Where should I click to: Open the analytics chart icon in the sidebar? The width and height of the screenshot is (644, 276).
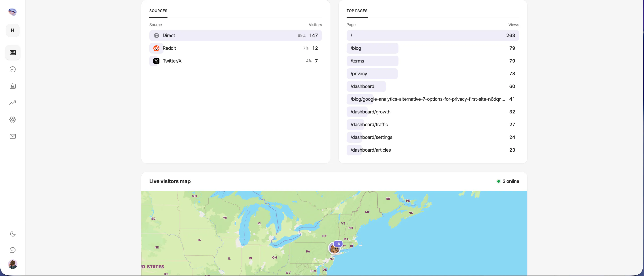coord(13,52)
